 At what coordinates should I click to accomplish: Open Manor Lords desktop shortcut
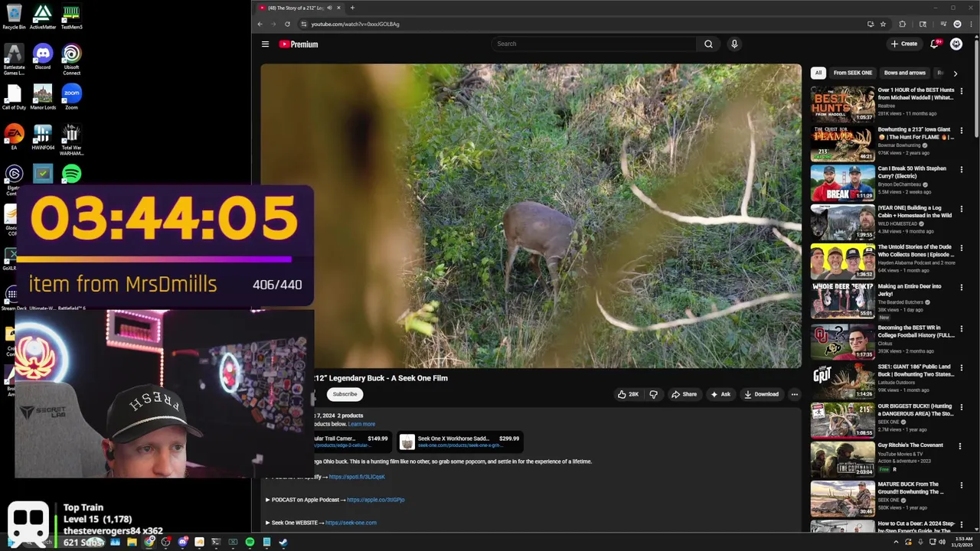pyautogui.click(x=43, y=97)
